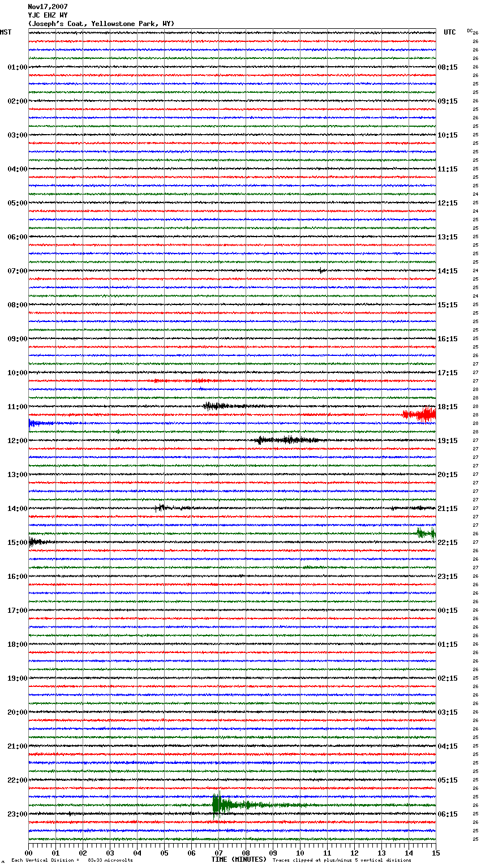Click the "11:00" MST time label
Viewport: 481px width, 868px height.
(x=17, y=407)
